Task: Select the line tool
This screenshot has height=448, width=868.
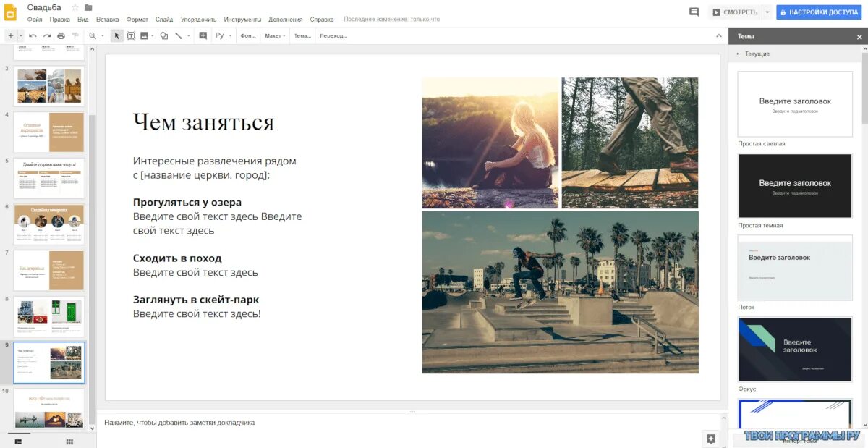Action: (178, 35)
